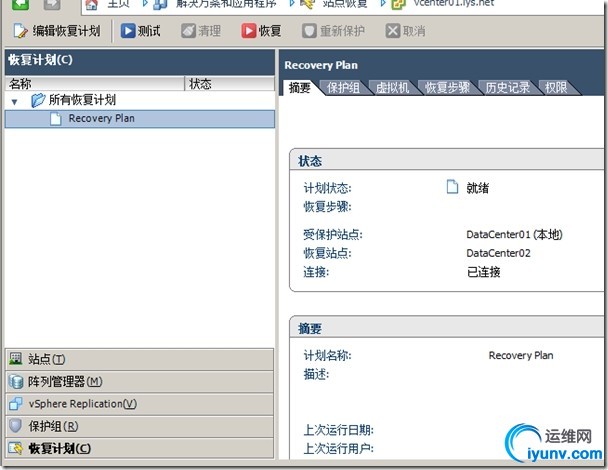The width and height of the screenshot is (608, 470).
Task: Click the 编辑恢复计划 pencil icon
Action: [21, 31]
